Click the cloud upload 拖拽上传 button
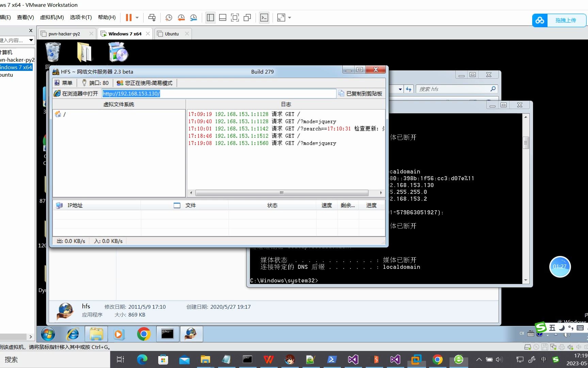588x368 pixels. click(559, 20)
